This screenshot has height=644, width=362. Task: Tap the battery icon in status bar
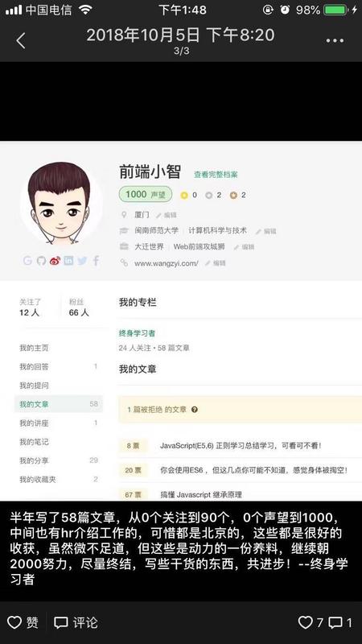335,10
